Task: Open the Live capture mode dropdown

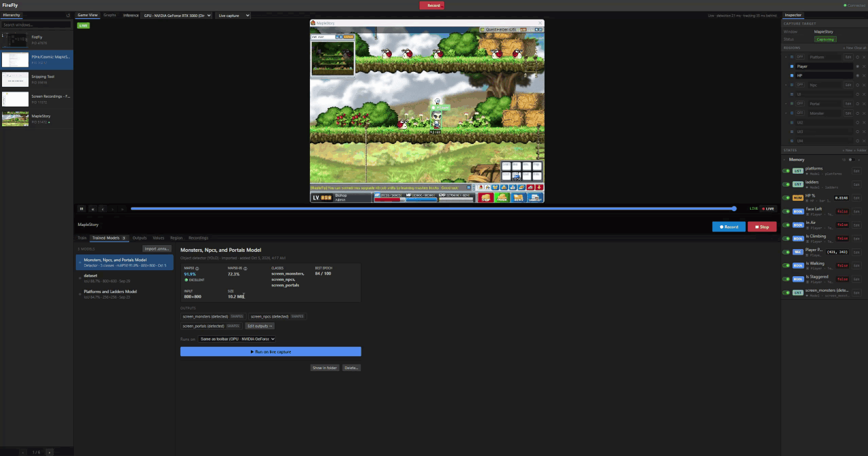Action: [234, 15]
